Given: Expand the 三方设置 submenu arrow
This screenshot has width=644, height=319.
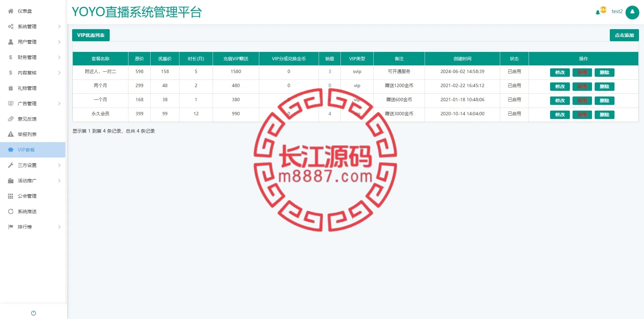Looking at the screenshot, I should tap(59, 165).
